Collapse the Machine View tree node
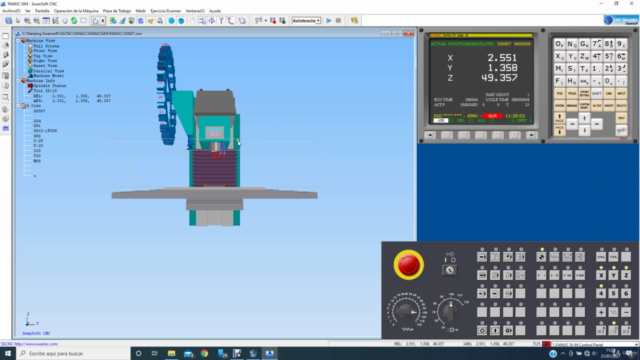 click(18, 41)
